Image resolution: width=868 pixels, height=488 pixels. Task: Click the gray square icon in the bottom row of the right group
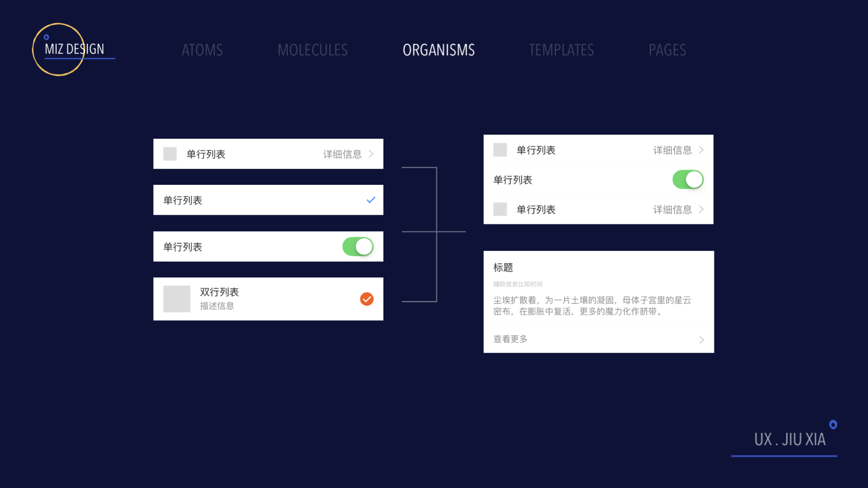tap(500, 209)
